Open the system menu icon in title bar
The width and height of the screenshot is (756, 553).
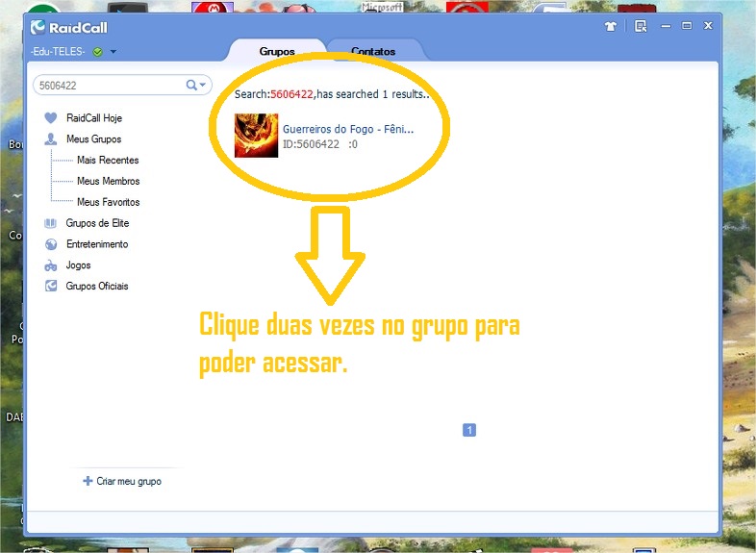tap(641, 26)
